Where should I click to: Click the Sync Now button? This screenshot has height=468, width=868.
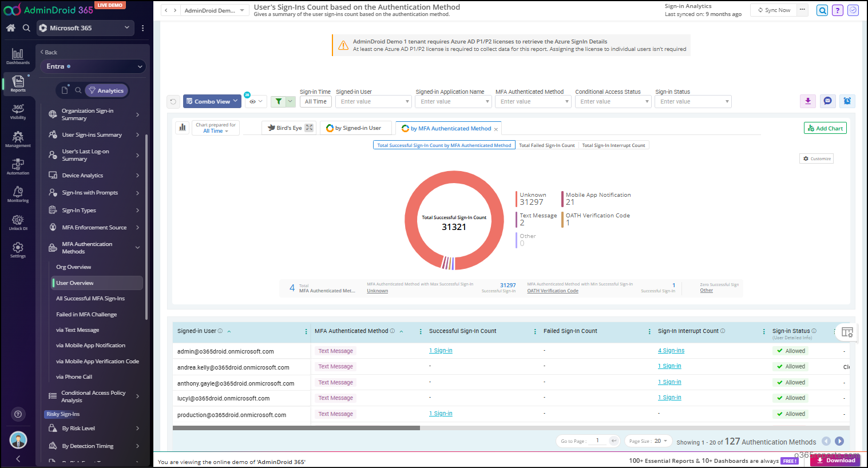(x=774, y=10)
